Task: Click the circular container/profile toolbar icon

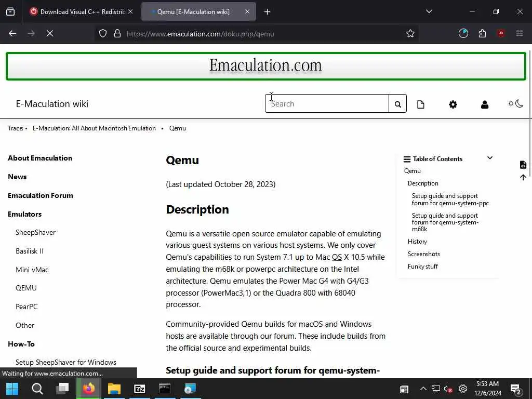Action: [463, 33]
